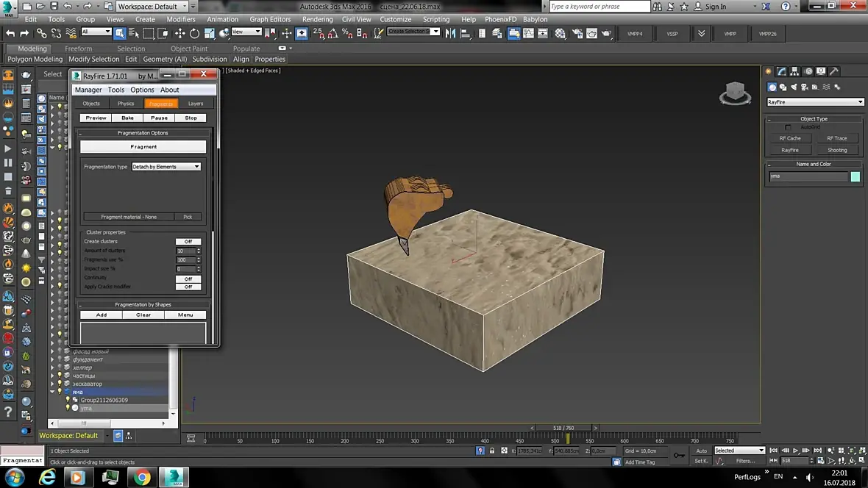Viewport: 868px width, 488px height.
Task: Select the Link tool icon
Action: [x=41, y=34]
